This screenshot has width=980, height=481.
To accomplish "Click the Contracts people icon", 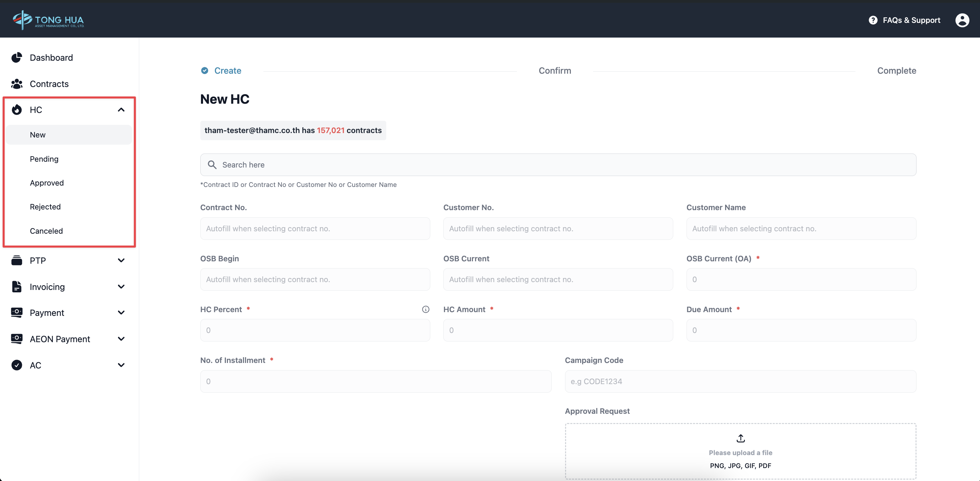I will coord(16,84).
